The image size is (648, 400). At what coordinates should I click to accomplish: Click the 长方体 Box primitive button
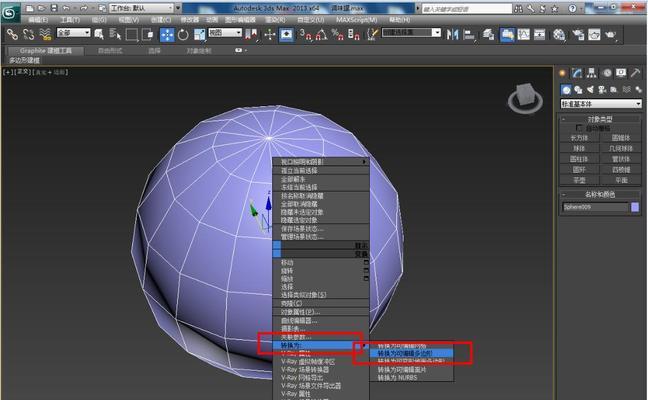point(579,138)
